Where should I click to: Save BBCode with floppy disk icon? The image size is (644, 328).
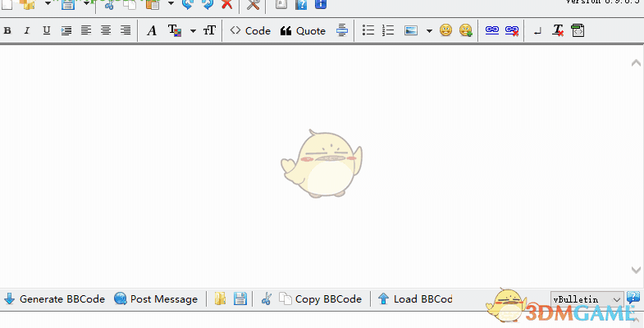240,298
